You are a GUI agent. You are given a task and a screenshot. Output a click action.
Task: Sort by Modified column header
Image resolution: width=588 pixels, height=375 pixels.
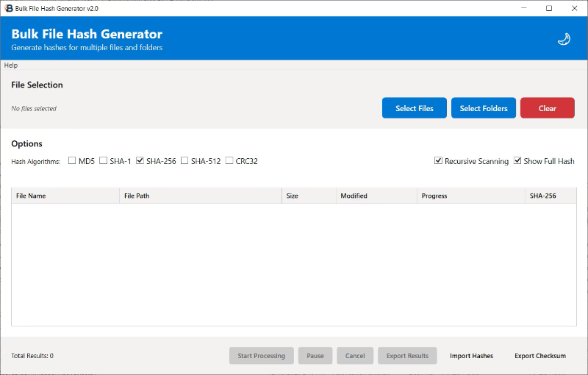376,196
